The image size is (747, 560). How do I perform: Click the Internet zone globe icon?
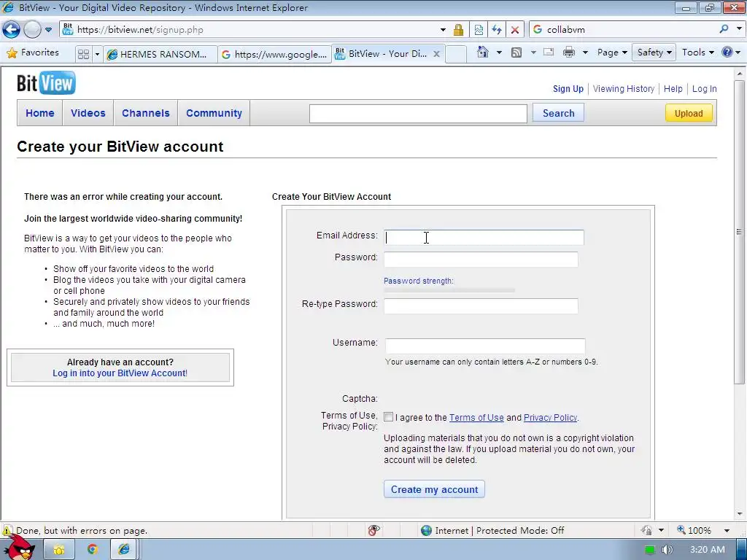pyautogui.click(x=426, y=531)
